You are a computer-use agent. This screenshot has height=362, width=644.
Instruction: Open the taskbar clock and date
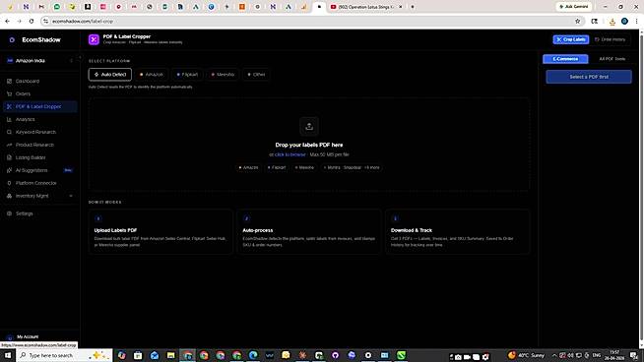(614, 355)
